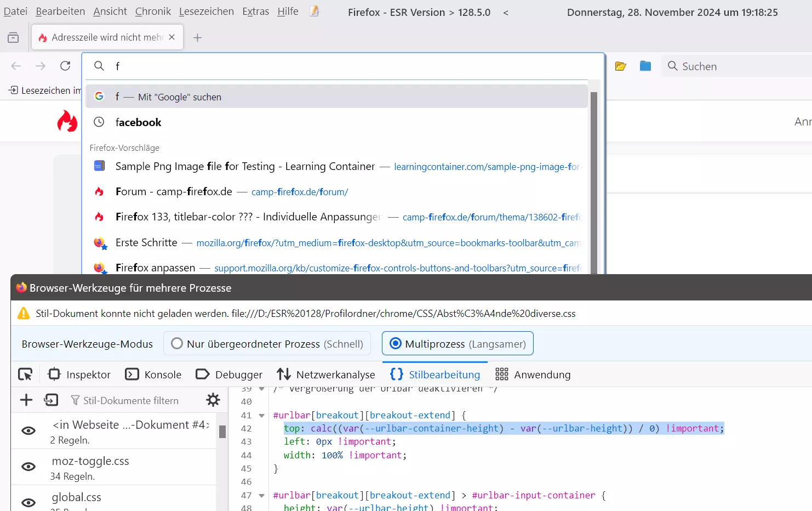Collapse the CSS rule at line 47
Screen dimensions: 812x511
pyautogui.click(x=262, y=496)
